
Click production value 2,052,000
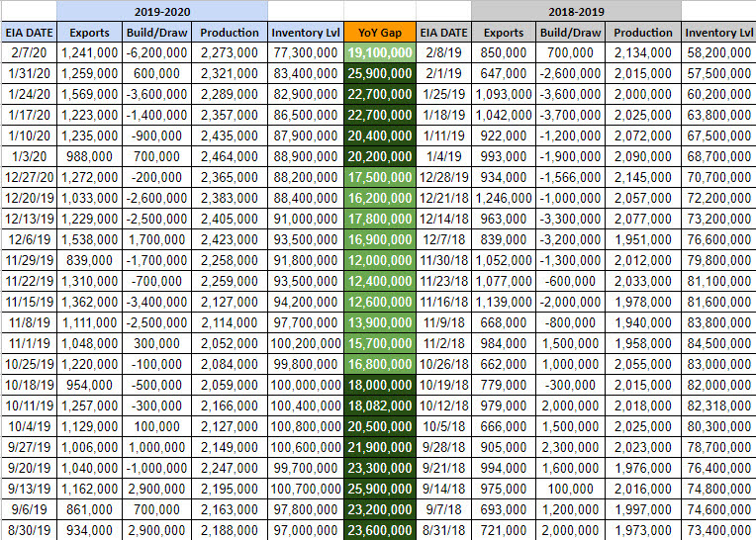(x=230, y=343)
